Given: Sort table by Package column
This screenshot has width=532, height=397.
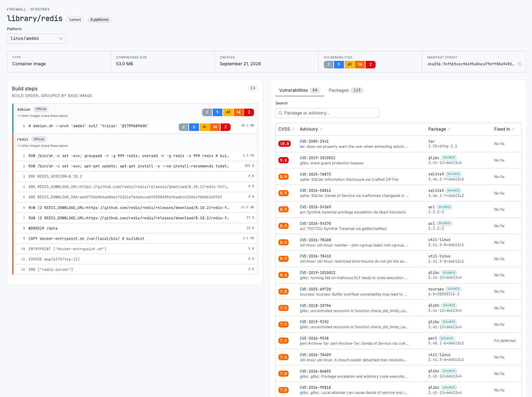Looking at the screenshot, I should [439, 129].
